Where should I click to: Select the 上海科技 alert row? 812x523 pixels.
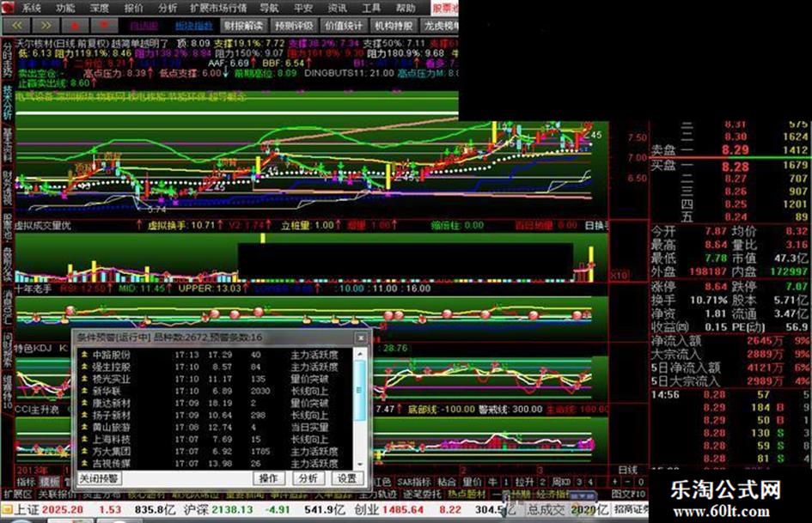[216, 439]
